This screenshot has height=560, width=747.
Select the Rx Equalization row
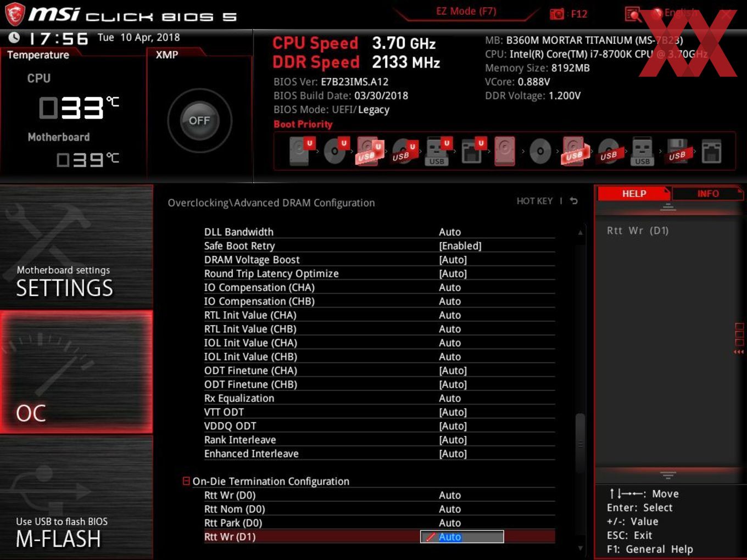tap(379, 398)
